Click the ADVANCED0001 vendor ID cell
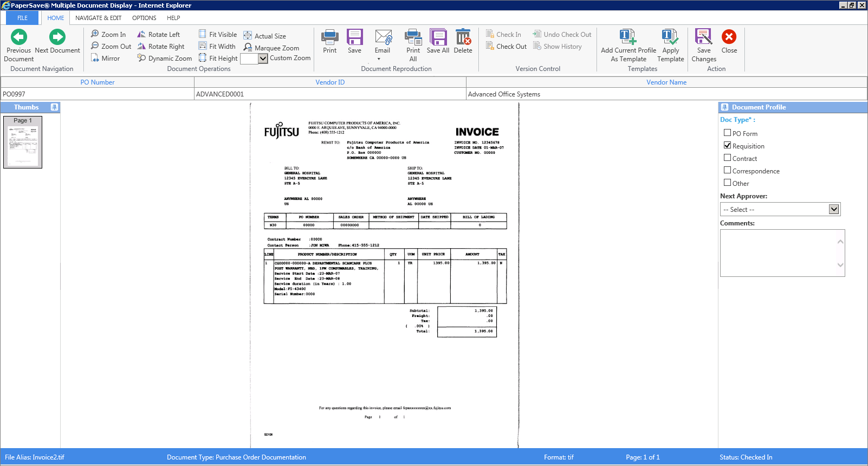868x466 pixels. pyautogui.click(x=330, y=94)
